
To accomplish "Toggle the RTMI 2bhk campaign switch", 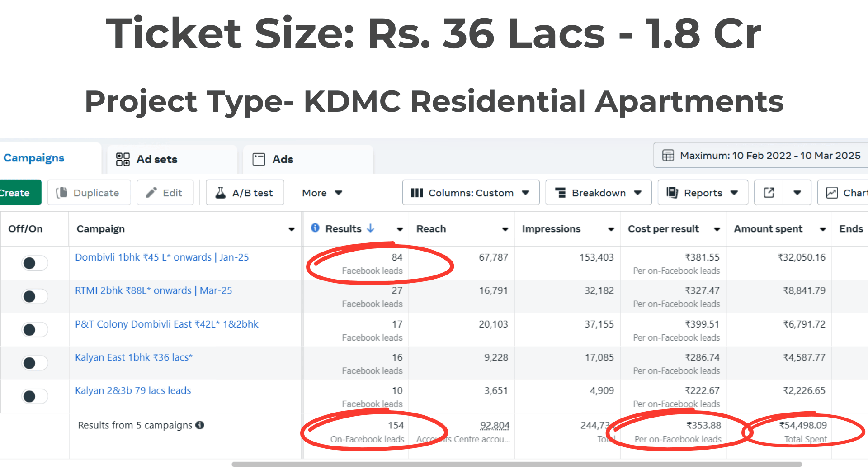I will click(35, 296).
